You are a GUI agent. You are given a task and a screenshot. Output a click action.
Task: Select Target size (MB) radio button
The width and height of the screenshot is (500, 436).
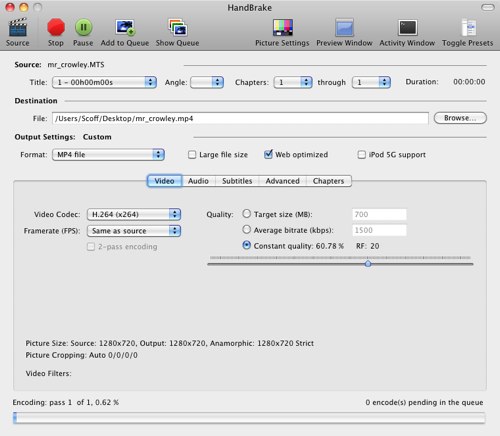tap(246, 214)
